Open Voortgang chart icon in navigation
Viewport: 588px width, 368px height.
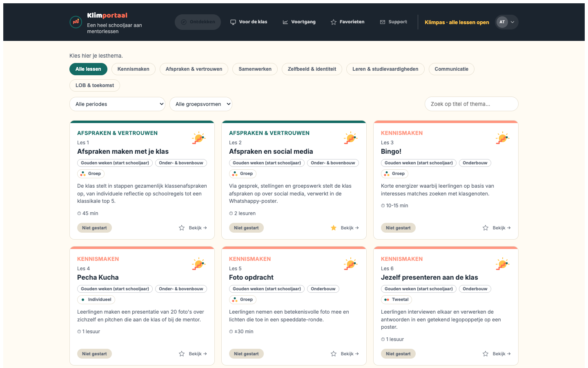(285, 22)
